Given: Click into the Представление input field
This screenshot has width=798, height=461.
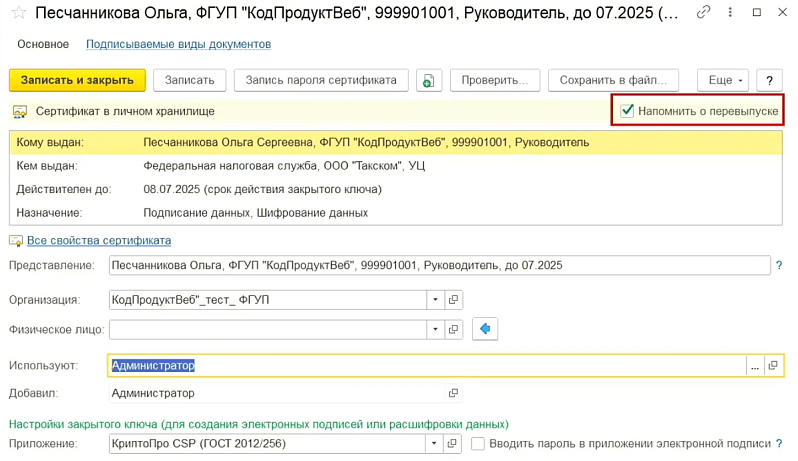Looking at the screenshot, I should click(x=440, y=265).
